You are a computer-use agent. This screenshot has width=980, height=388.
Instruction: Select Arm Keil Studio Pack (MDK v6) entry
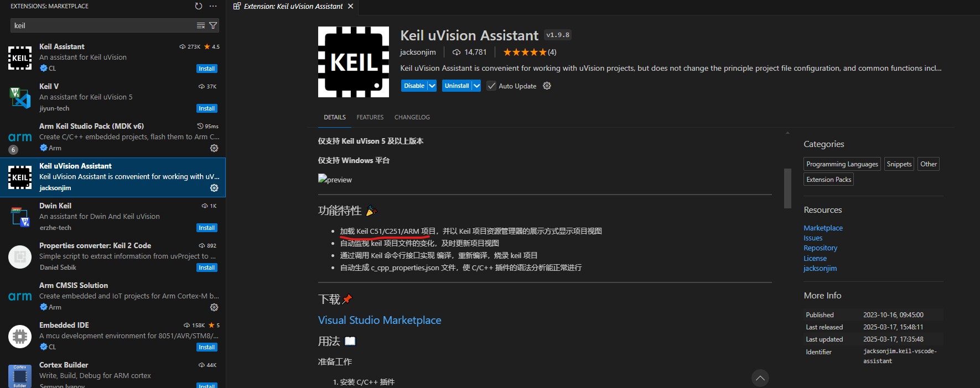coord(113,137)
